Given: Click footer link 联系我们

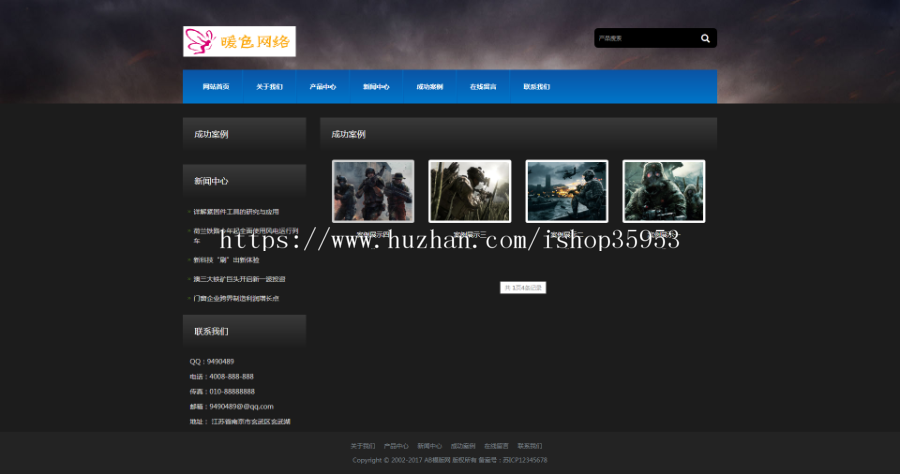Looking at the screenshot, I should click(x=529, y=446).
